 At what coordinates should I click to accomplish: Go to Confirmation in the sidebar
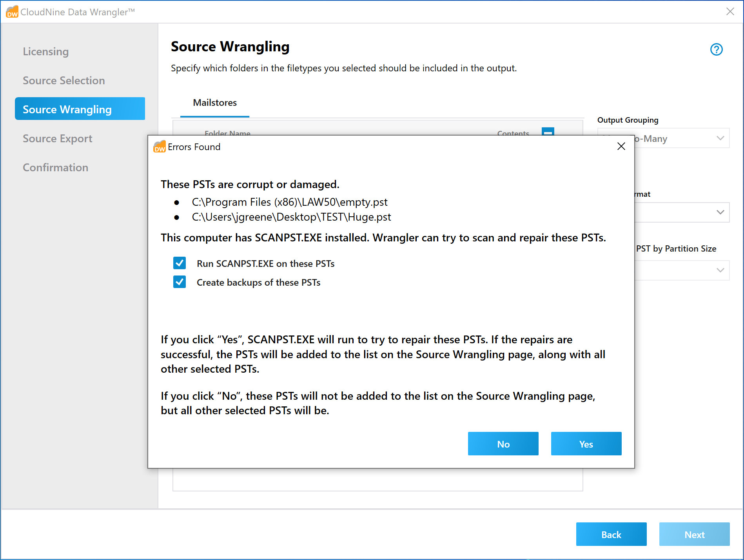pyautogui.click(x=55, y=167)
